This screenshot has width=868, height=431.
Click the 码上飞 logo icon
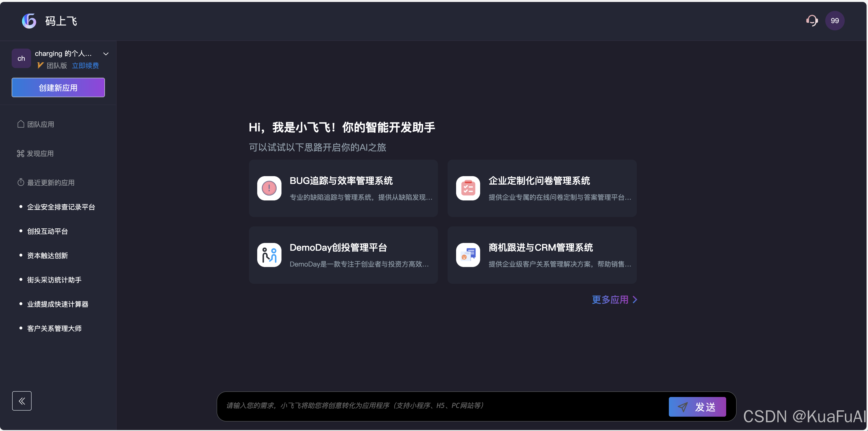29,21
